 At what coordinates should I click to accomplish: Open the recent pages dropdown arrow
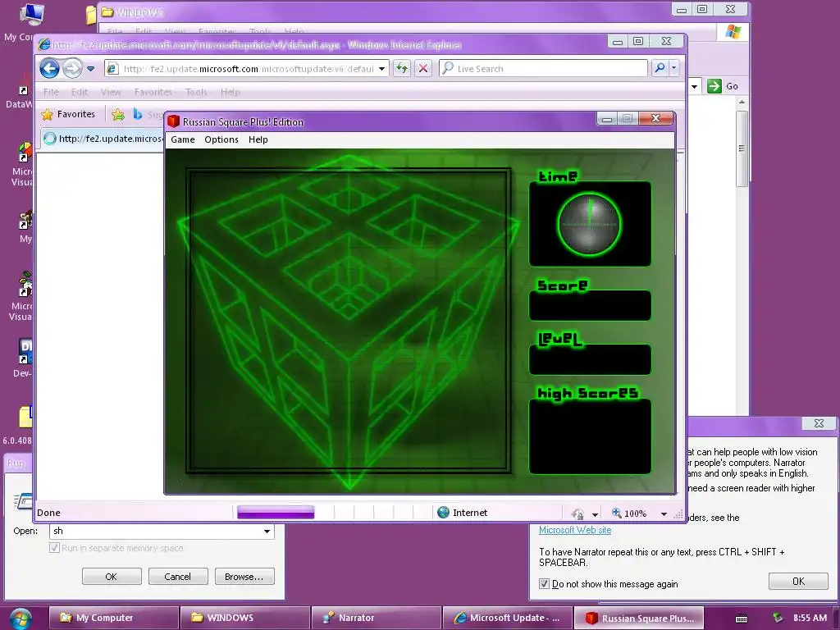tap(90, 69)
